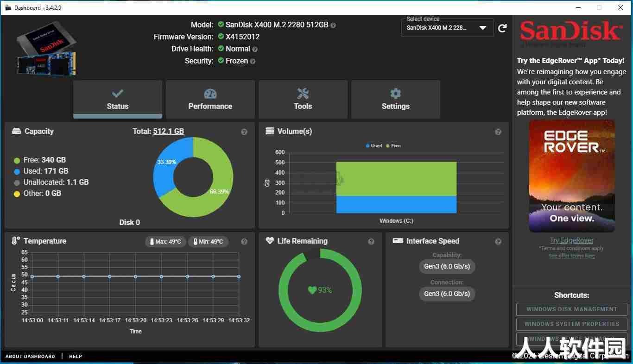Click About Dashboard in footer
Image resolution: width=633 pixels, height=364 pixels.
pos(30,357)
